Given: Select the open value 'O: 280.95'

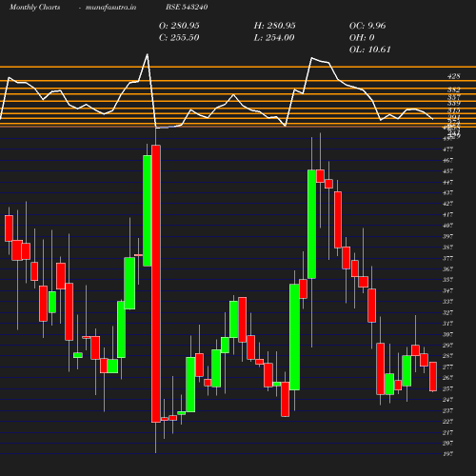Looking at the screenshot, I should [x=179, y=26].
